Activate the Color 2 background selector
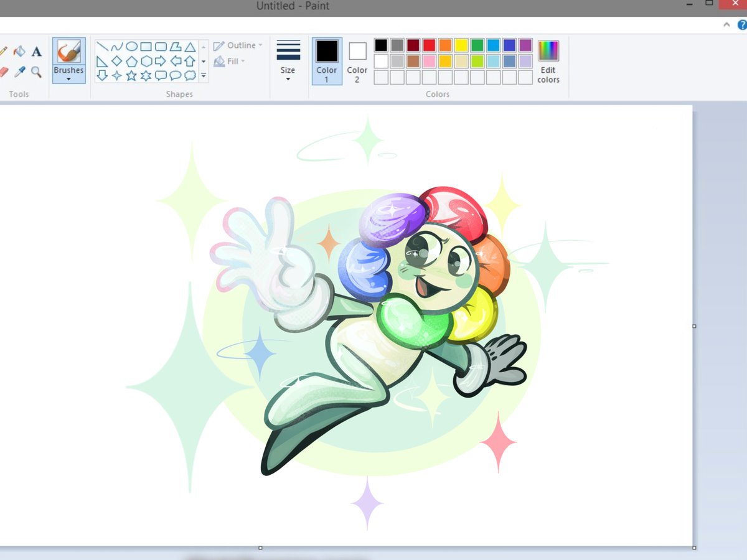The height and width of the screenshot is (560, 747). 357,61
